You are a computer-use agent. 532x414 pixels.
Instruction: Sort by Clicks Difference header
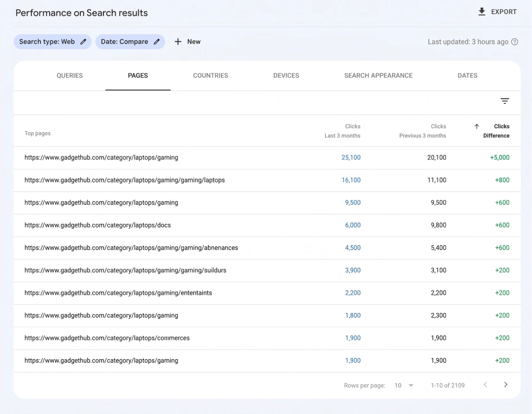point(496,131)
